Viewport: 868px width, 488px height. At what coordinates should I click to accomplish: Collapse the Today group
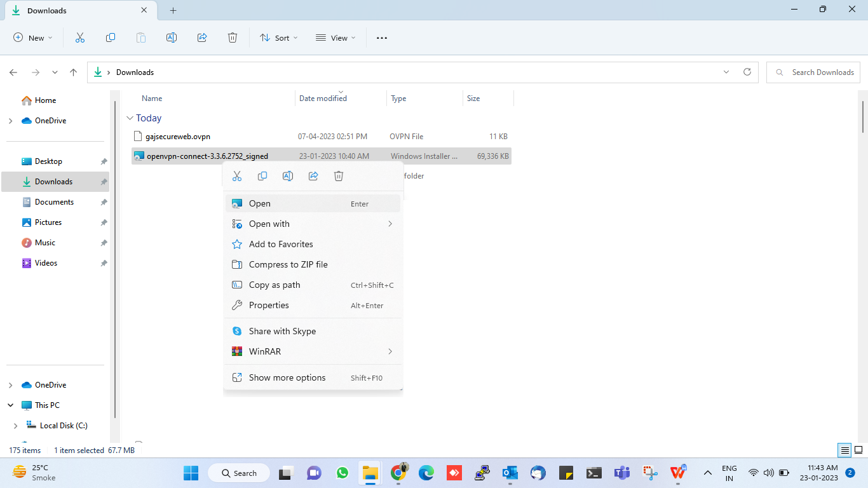pyautogui.click(x=130, y=118)
